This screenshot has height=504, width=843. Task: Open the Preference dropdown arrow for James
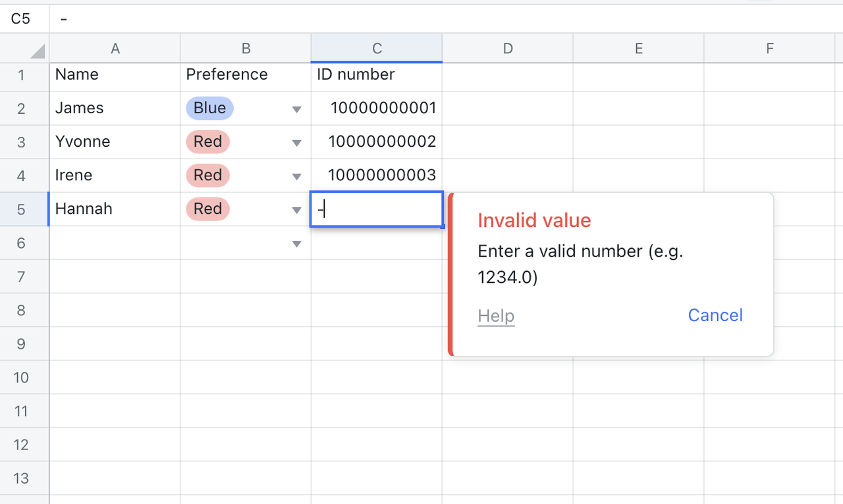(296, 109)
